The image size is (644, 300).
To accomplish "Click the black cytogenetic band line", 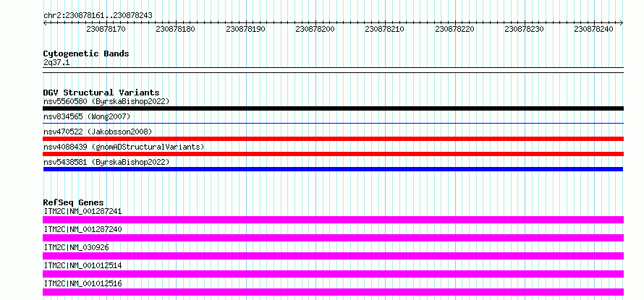I will 333,70.
